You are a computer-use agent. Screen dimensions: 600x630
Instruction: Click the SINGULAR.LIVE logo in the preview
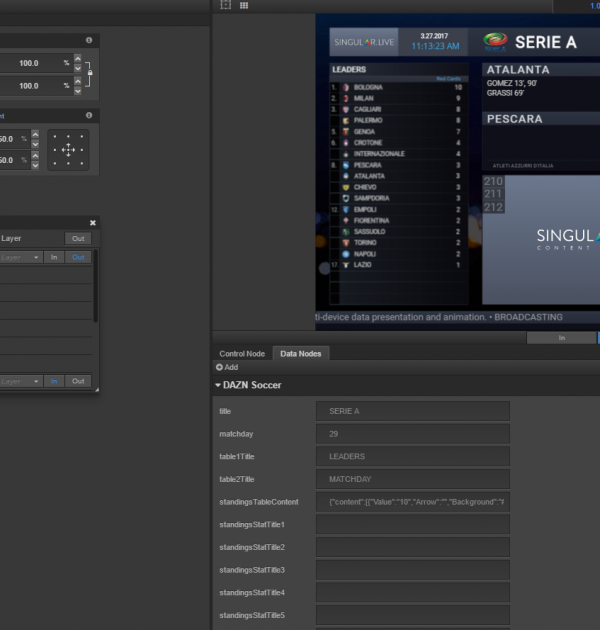(x=364, y=42)
